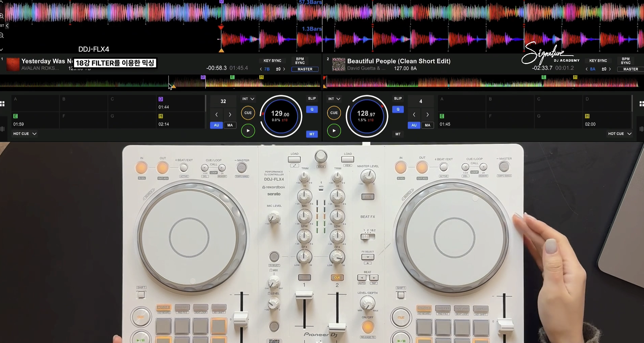Viewport: 644px width, 343px height.
Task: Jump backward with left arrow below 32
Action: [x=217, y=114]
